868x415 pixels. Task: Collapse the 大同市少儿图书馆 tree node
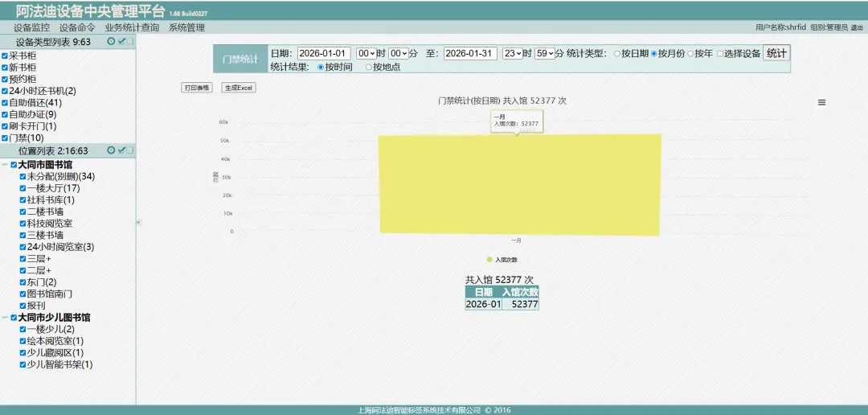point(5,318)
